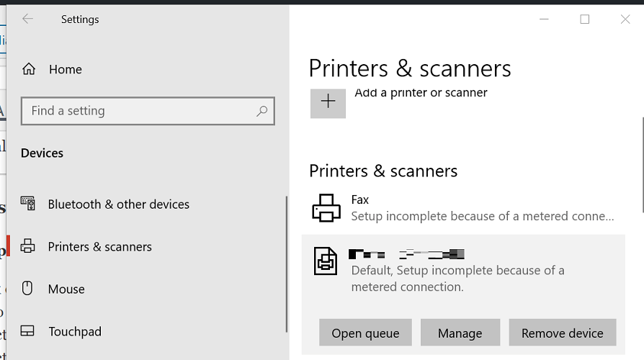Click the right panel vertical scrollbar
The height and width of the screenshot is (360, 644).
pyautogui.click(x=641, y=166)
